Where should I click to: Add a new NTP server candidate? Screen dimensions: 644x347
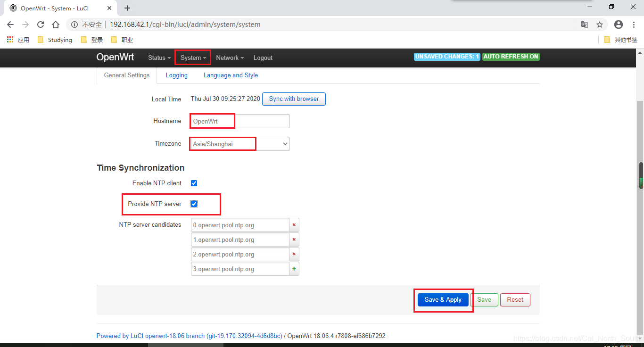click(x=294, y=269)
